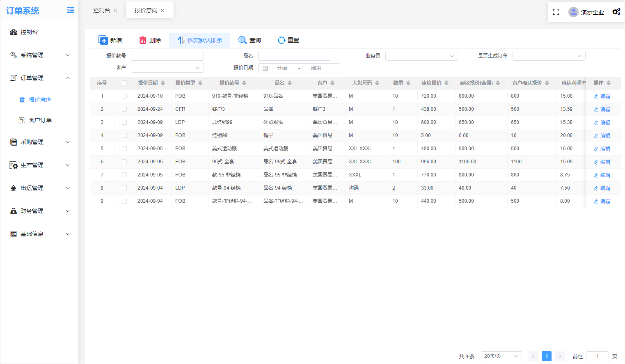Open 报价意向 in the sidebar
The image size is (625, 364).
coord(40,100)
